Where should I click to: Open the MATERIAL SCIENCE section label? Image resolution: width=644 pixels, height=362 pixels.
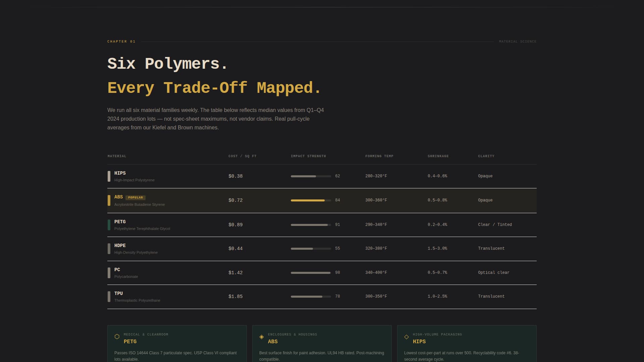click(517, 41)
